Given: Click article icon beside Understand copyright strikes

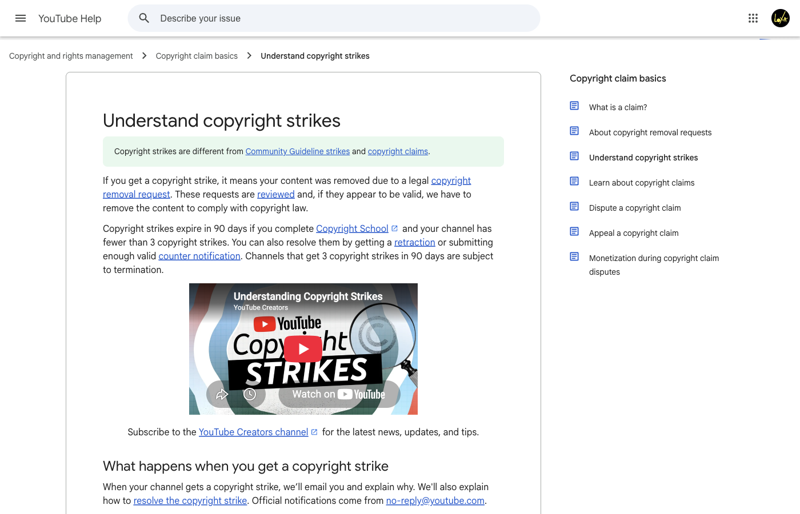Looking at the screenshot, I should tap(574, 156).
